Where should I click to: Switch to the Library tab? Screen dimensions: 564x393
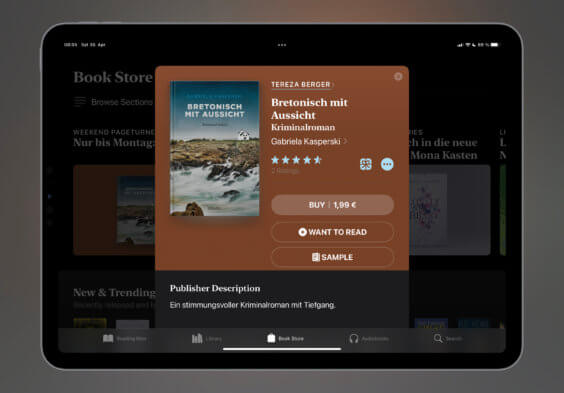pos(206,339)
